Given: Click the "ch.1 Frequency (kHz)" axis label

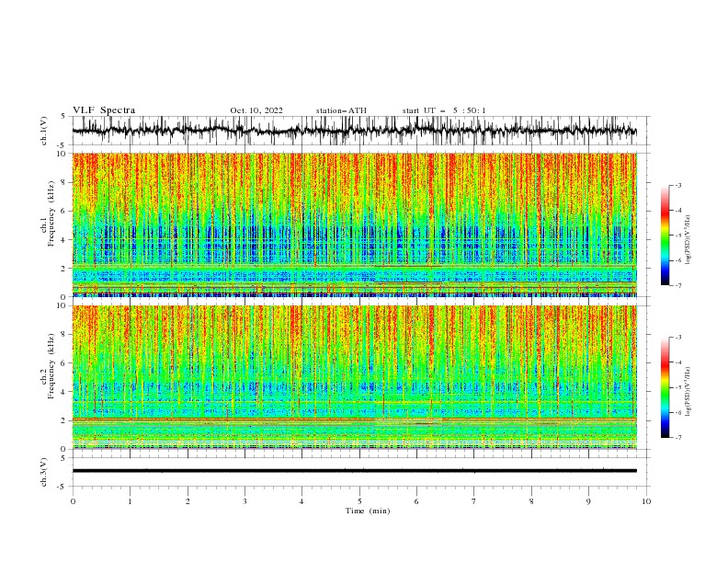Looking at the screenshot, I should tap(48, 213).
